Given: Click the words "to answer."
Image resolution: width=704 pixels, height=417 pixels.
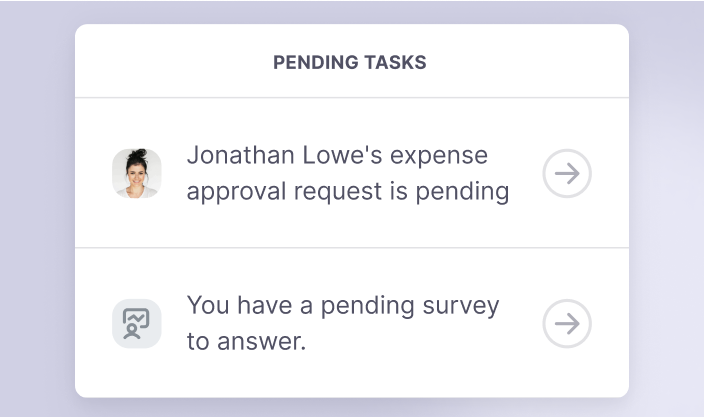Looking at the screenshot, I should click(x=246, y=342).
